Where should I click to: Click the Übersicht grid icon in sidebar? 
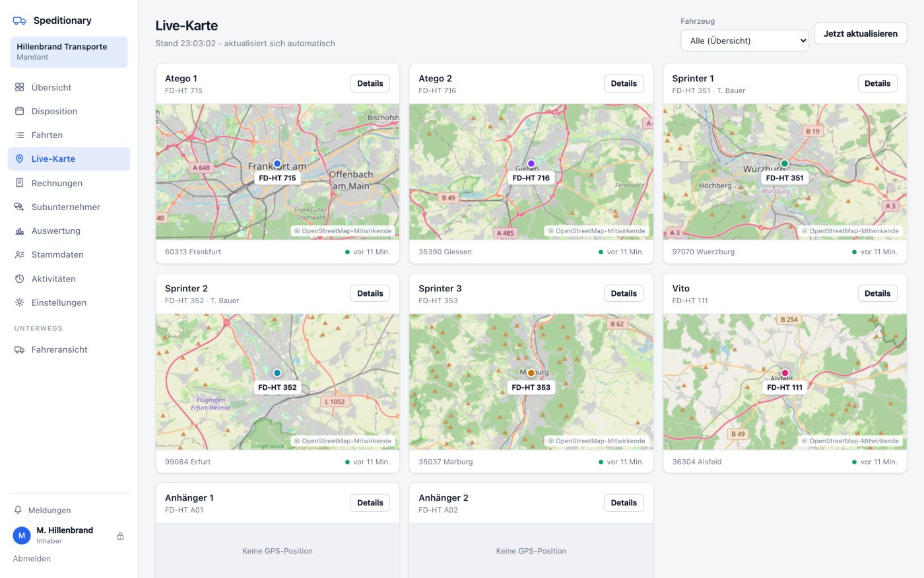[x=20, y=87]
